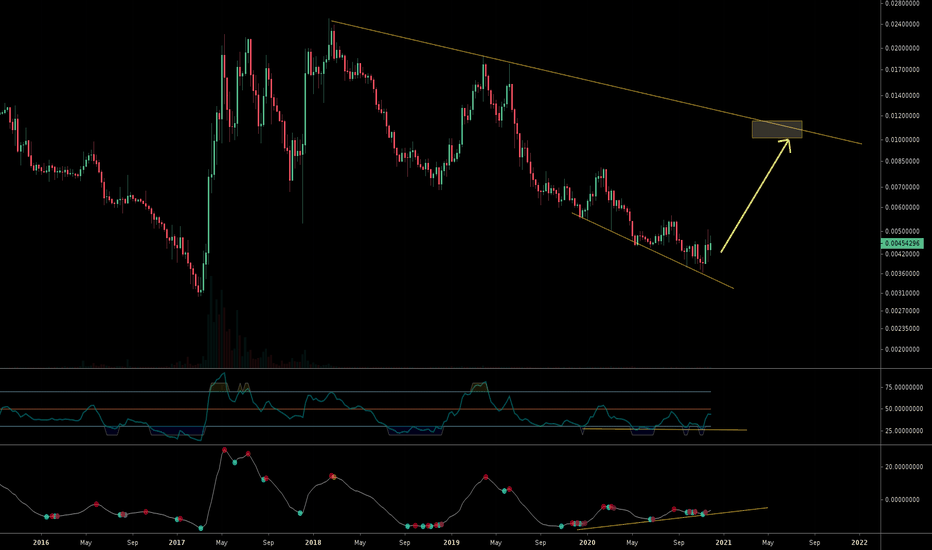Image resolution: width=932 pixels, height=550 pixels.
Task: Click the 0.00200000 price axis label
Action: (902, 349)
